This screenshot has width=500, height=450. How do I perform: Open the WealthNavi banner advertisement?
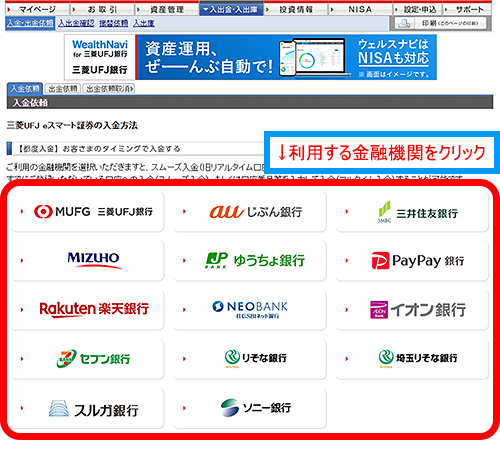click(250, 57)
